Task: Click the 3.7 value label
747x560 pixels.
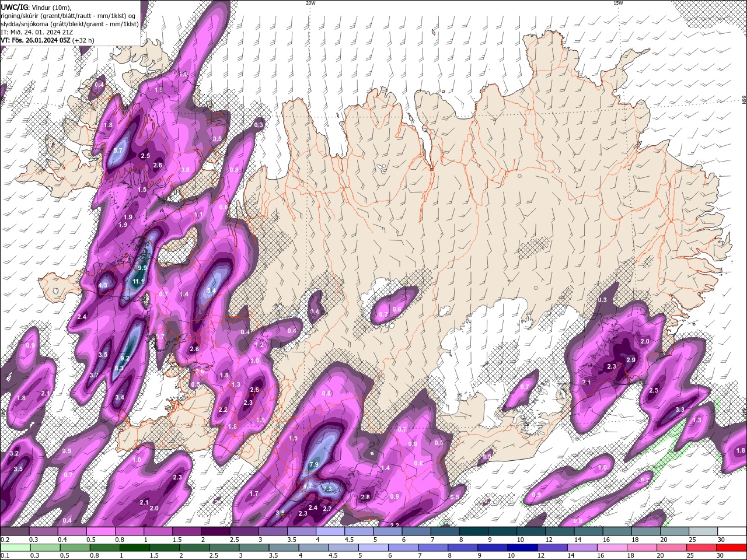Action: (x=94, y=375)
